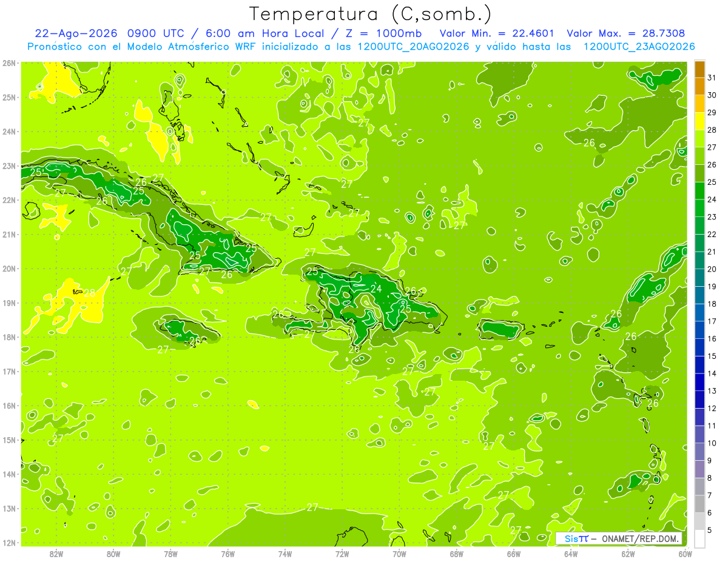Click the map title "Temperatura (C,somb.)"

pyautogui.click(x=371, y=14)
